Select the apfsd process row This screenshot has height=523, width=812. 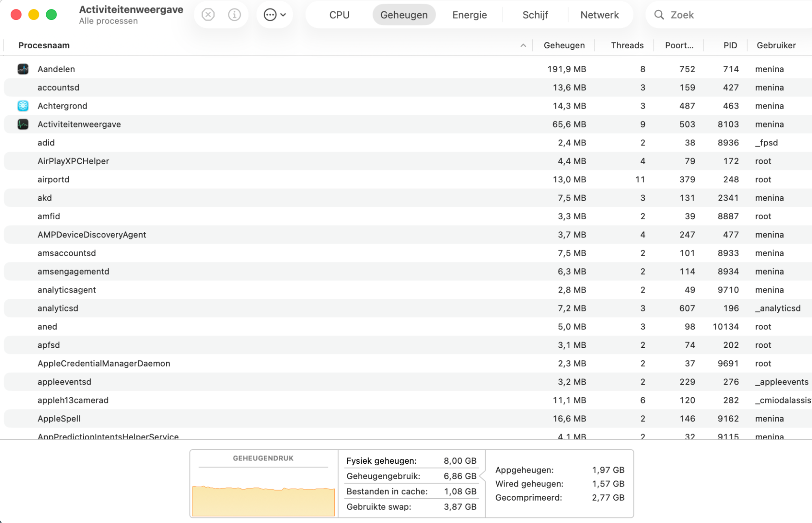tap(408, 345)
